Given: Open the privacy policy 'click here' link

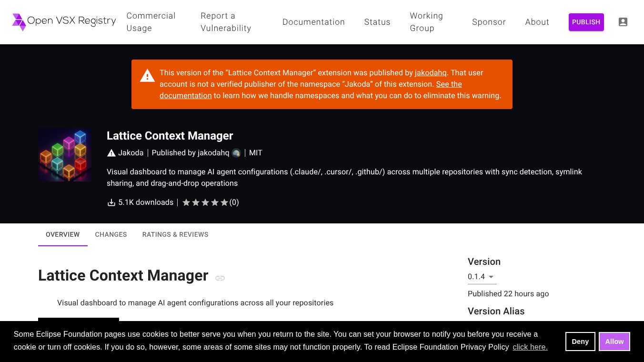Looking at the screenshot, I should 530,347.
